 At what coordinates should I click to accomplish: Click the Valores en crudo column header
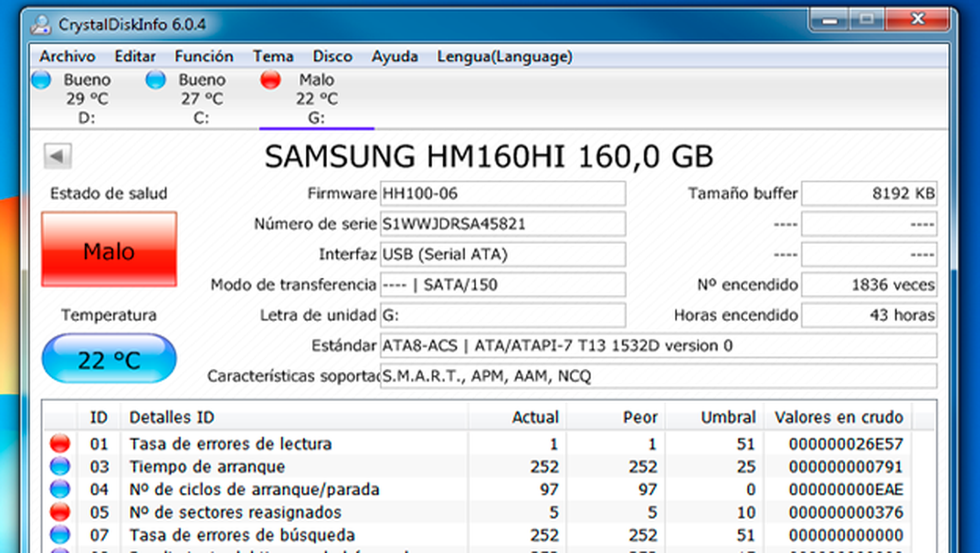point(838,417)
